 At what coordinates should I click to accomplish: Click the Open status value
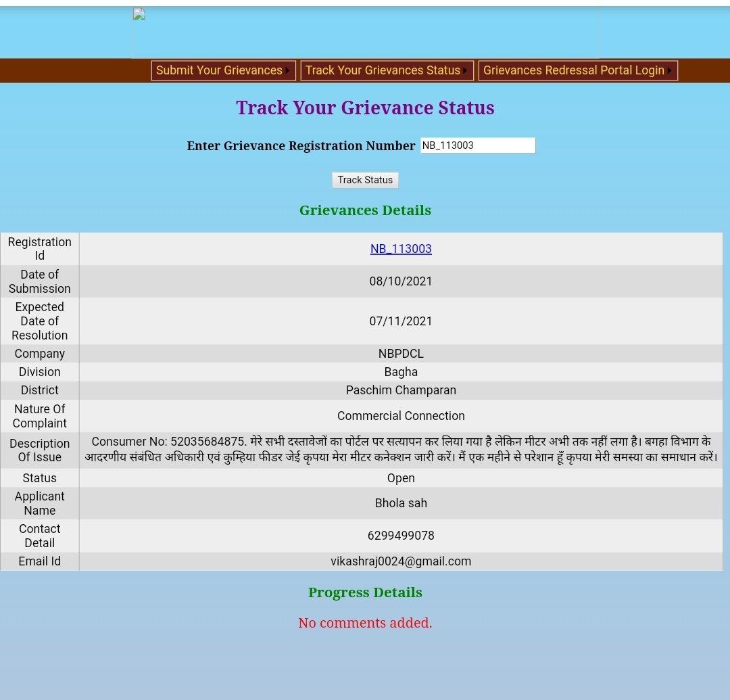pyautogui.click(x=401, y=478)
